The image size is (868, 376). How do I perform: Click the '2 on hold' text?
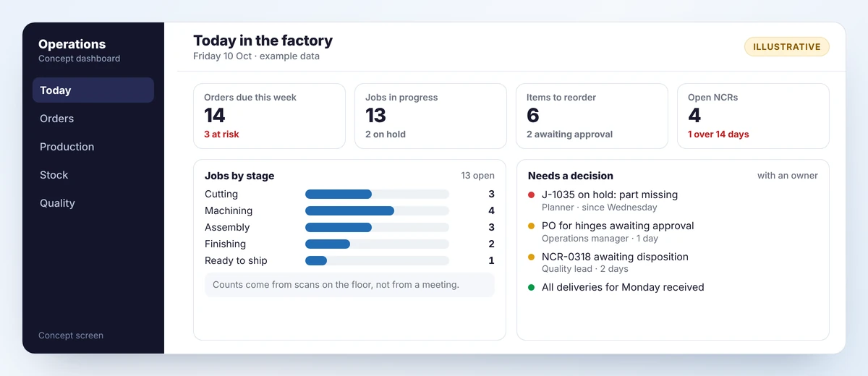(386, 134)
